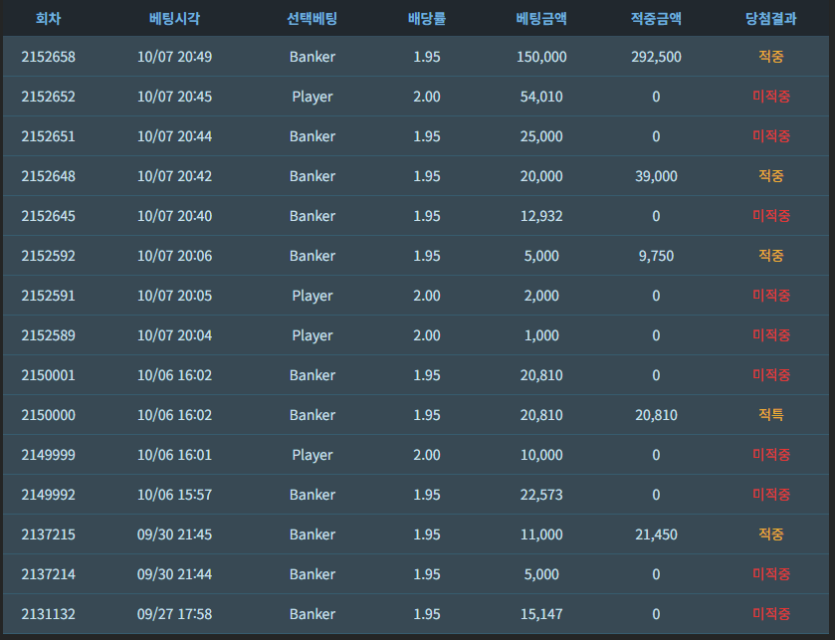Click the bet time 10/07 20:49
The width and height of the screenshot is (835, 640).
point(175,56)
